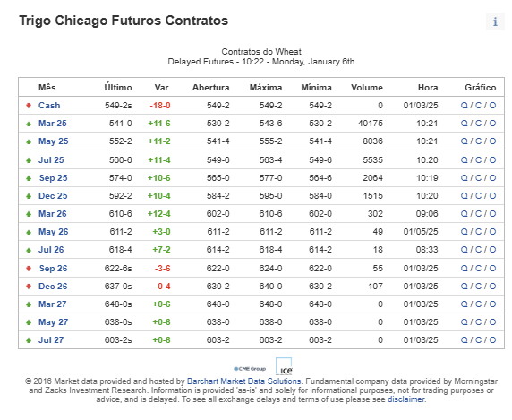Open the Jul 25 contract details
The image size is (512, 420).
tap(51, 160)
